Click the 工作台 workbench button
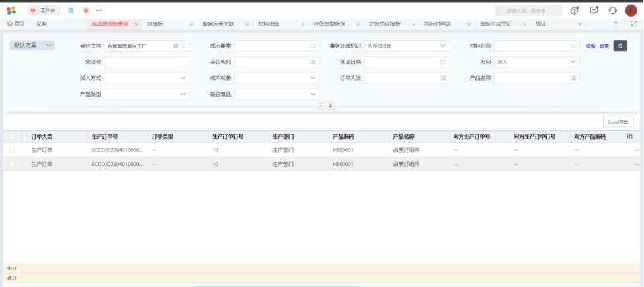Viewport: 644px width, 287px height. [x=44, y=11]
